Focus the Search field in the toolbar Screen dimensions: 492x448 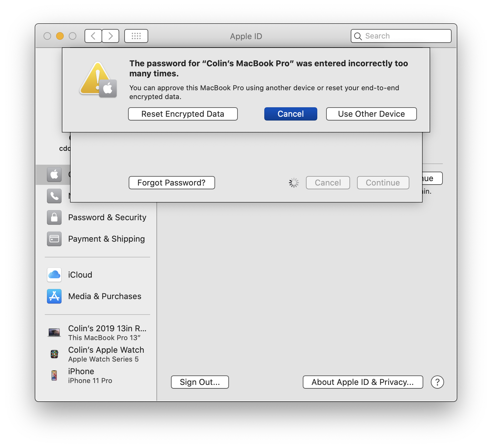(x=401, y=36)
